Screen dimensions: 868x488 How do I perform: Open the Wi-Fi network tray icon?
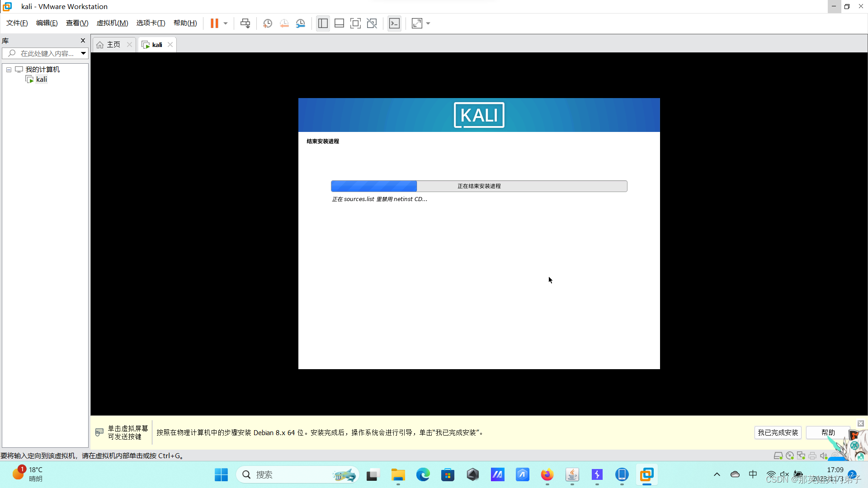tap(771, 474)
